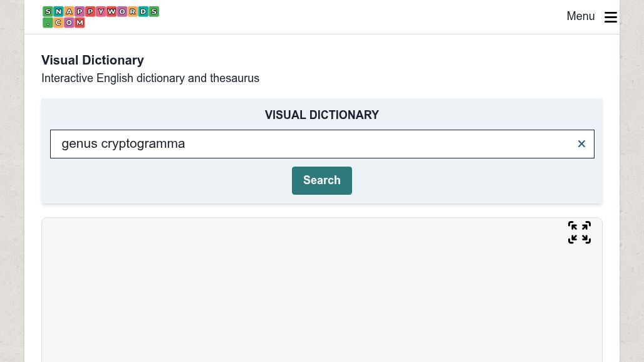Click the orange "R" tile in the logo
The image size is (644, 362).
pyautogui.click(x=133, y=11)
